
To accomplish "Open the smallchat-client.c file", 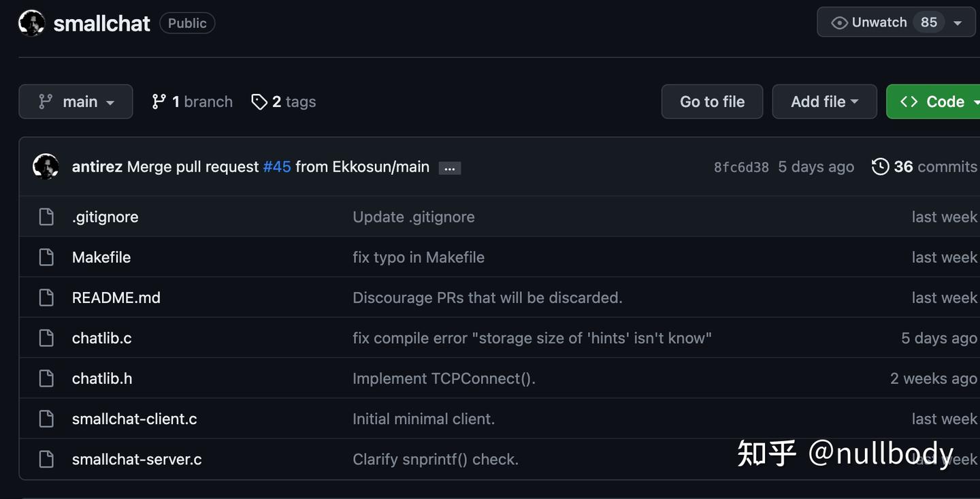I will point(135,419).
